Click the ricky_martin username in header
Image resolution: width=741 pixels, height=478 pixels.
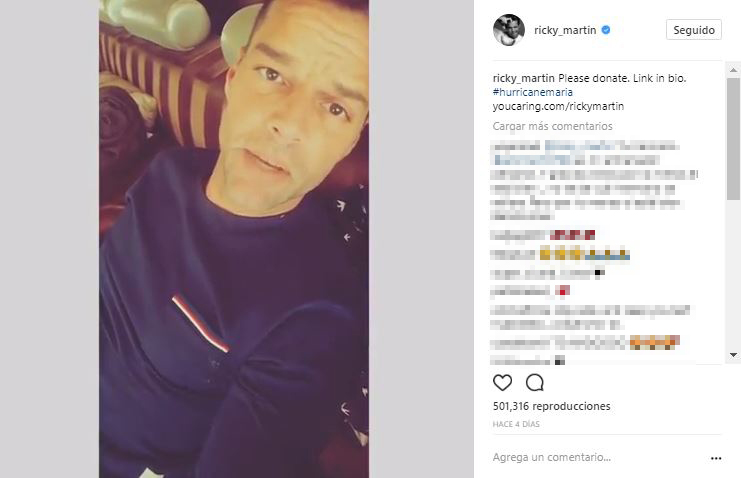click(x=565, y=30)
